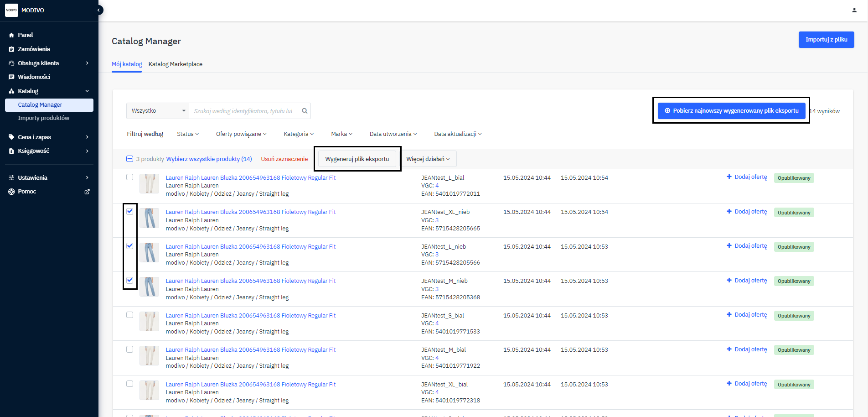The height and width of the screenshot is (417, 868).
Task: Uncheck the JEANtest_XL_nieb product checkbox
Action: pyautogui.click(x=130, y=211)
